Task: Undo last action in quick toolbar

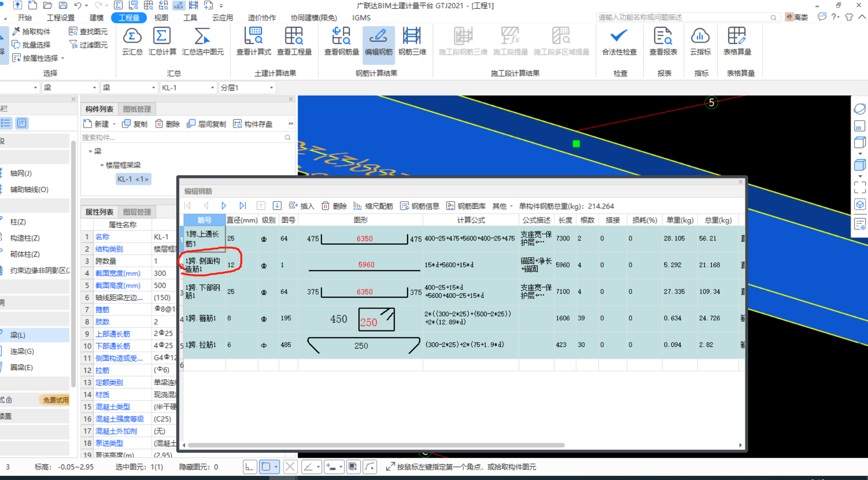Action: (78, 6)
